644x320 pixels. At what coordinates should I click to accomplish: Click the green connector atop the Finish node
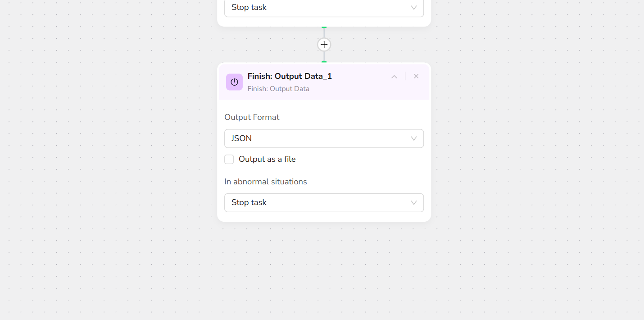click(324, 62)
